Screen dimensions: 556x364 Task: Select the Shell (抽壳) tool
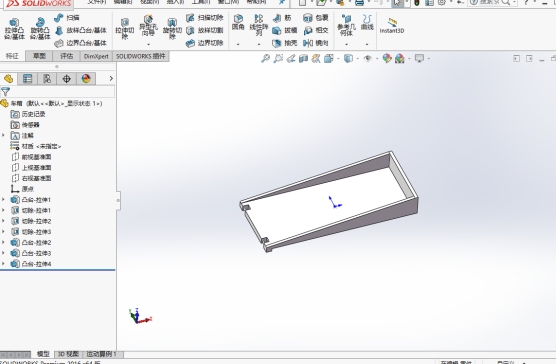(x=285, y=43)
